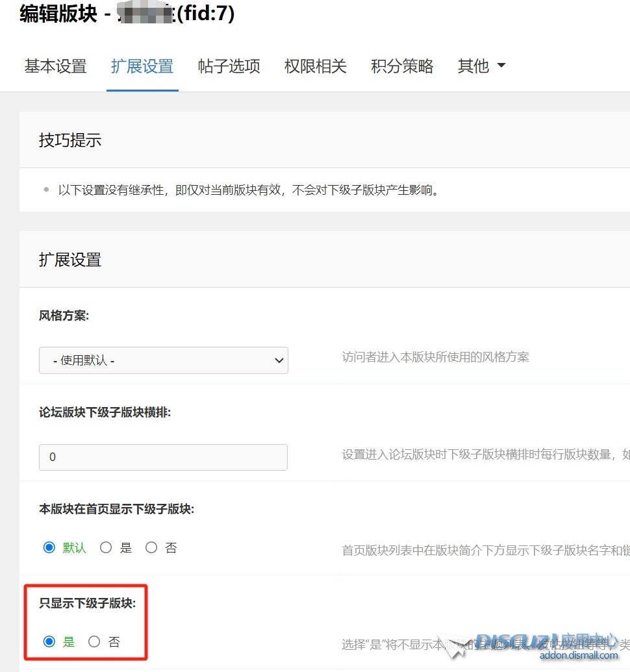
Task: Click the 子版块横排 number input field
Action: (163, 457)
